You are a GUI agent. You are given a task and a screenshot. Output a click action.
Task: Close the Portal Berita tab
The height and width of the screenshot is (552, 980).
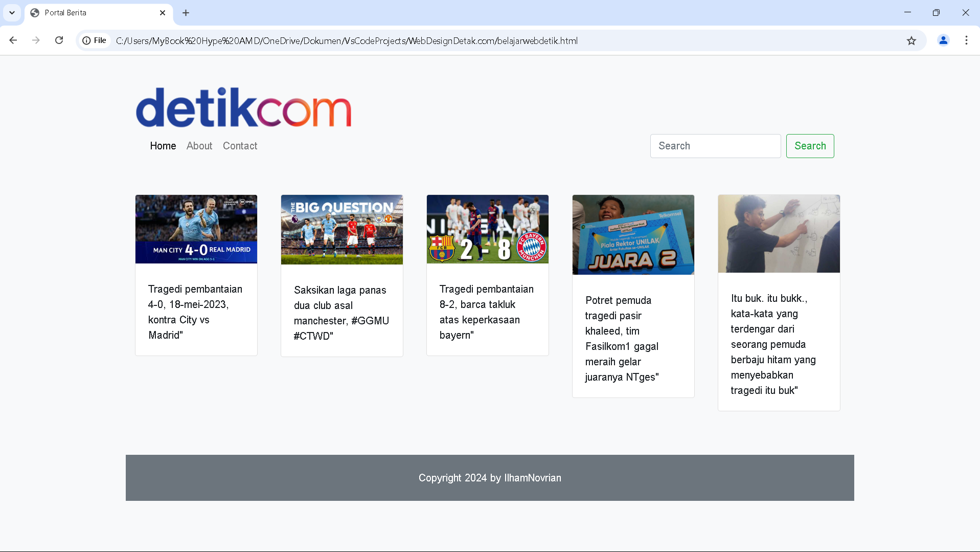[x=163, y=13]
